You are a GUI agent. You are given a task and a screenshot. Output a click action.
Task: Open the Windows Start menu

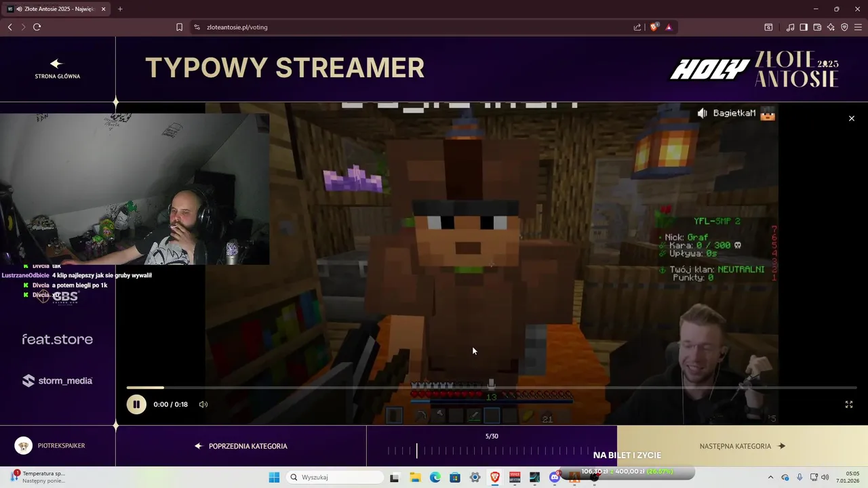tap(274, 477)
